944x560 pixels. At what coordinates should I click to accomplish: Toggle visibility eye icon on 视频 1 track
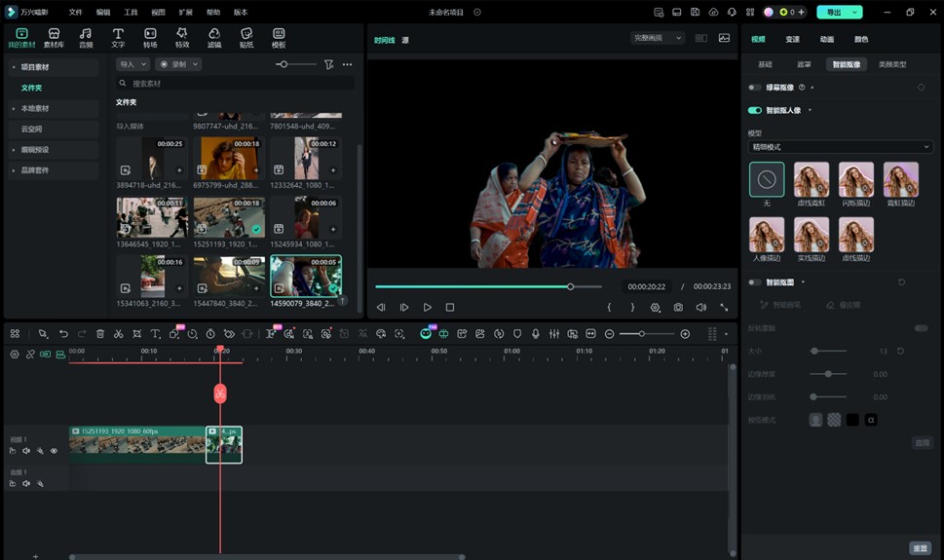click(x=54, y=451)
